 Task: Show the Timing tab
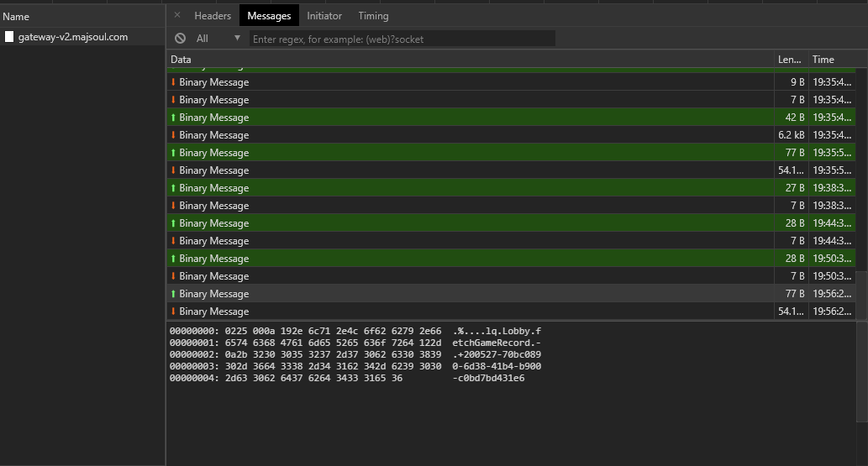[373, 15]
